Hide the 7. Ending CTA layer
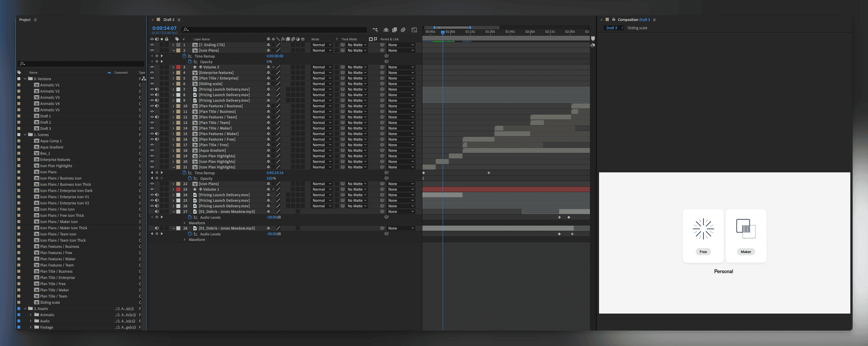Image resolution: width=868 pixels, height=346 pixels. [152, 45]
